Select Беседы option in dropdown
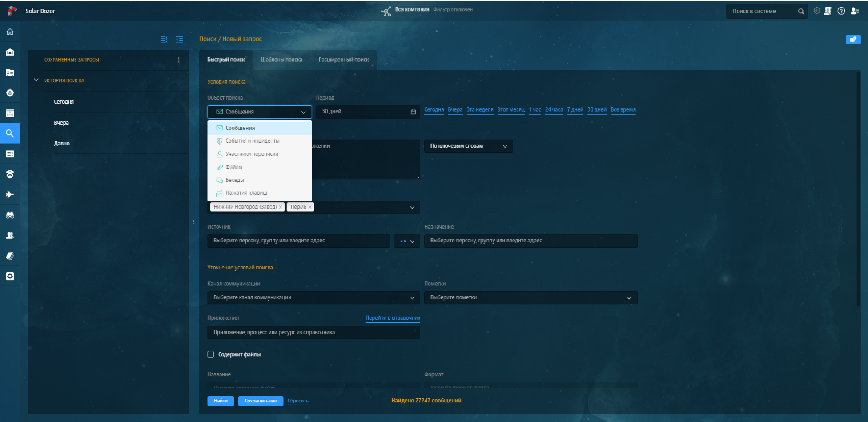Image resolution: width=868 pixels, height=422 pixels. [260, 180]
